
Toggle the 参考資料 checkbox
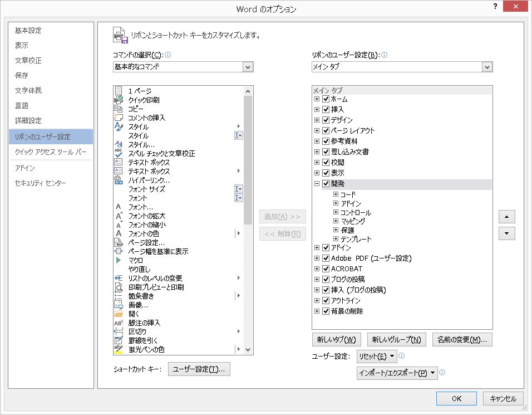[326, 141]
